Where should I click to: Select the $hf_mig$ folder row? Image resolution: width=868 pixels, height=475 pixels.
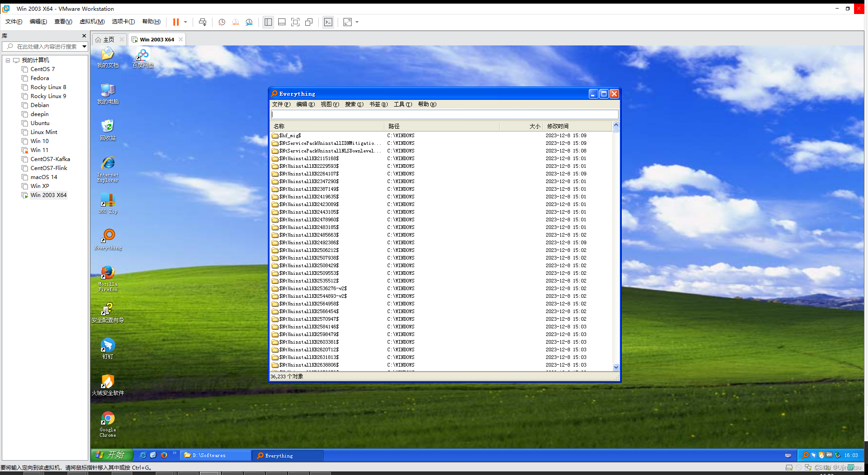[x=441, y=135]
